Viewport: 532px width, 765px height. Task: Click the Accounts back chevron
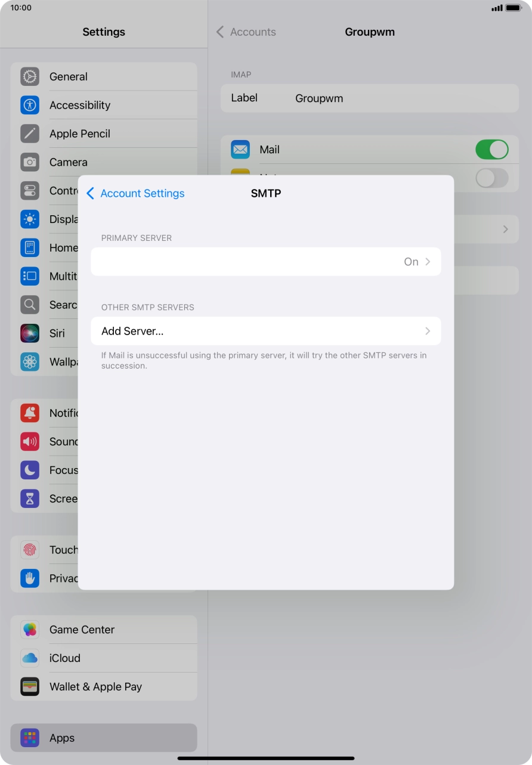pos(219,32)
